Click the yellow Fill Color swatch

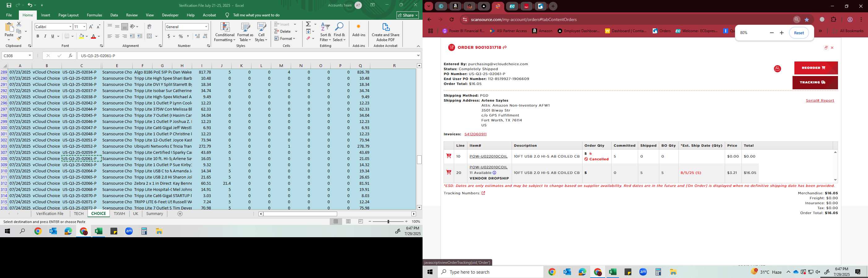[81, 36]
